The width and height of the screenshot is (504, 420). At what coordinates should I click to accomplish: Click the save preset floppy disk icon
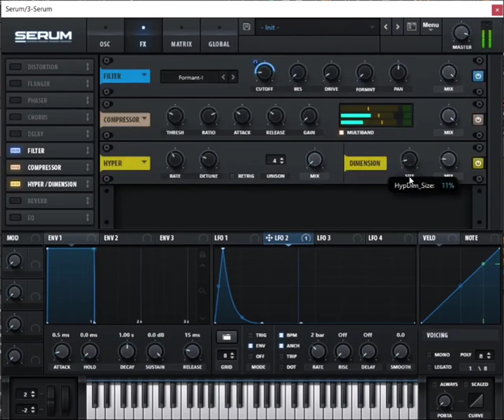pos(246,27)
